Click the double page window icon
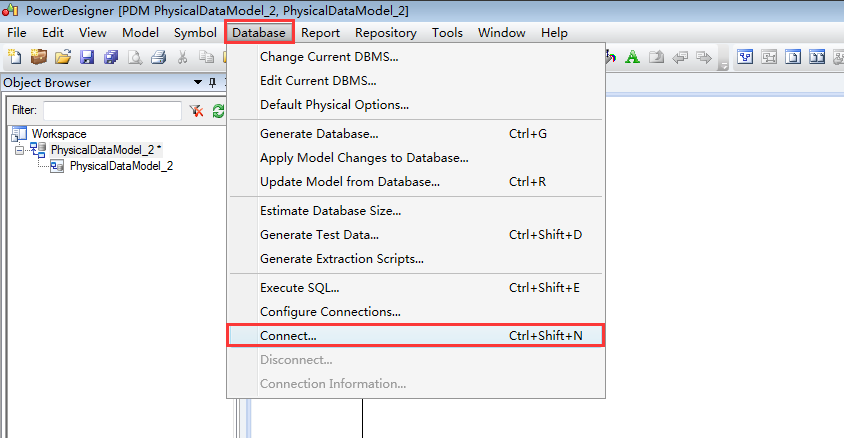The width and height of the screenshot is (844, 438). (x=817, y=56)
